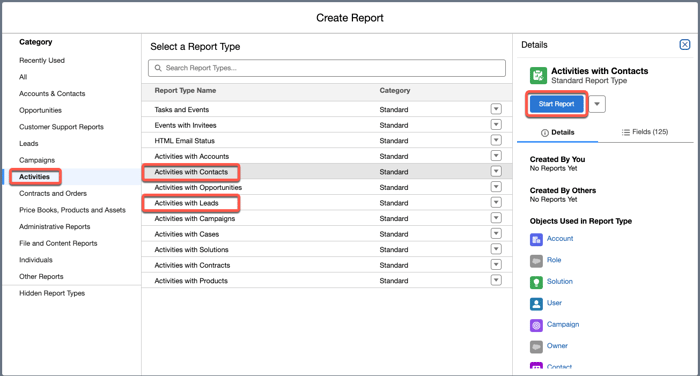Select the All category

[23, 77]
